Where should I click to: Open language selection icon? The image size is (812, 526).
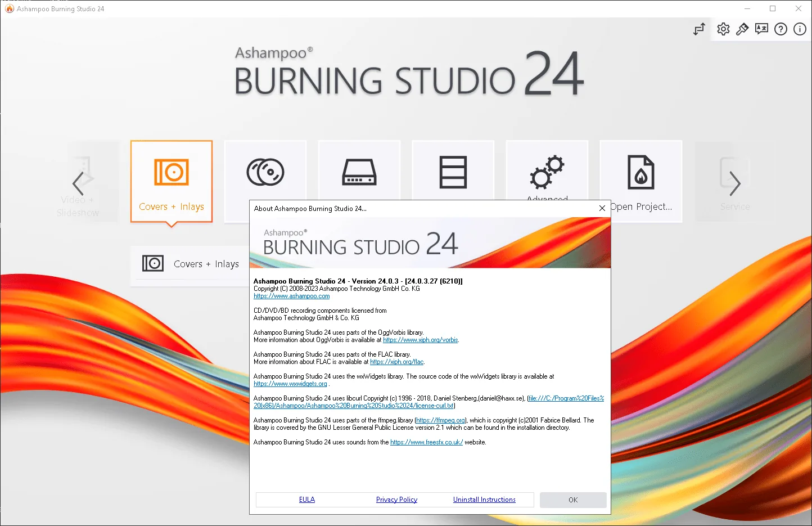(x=761, y=29)
